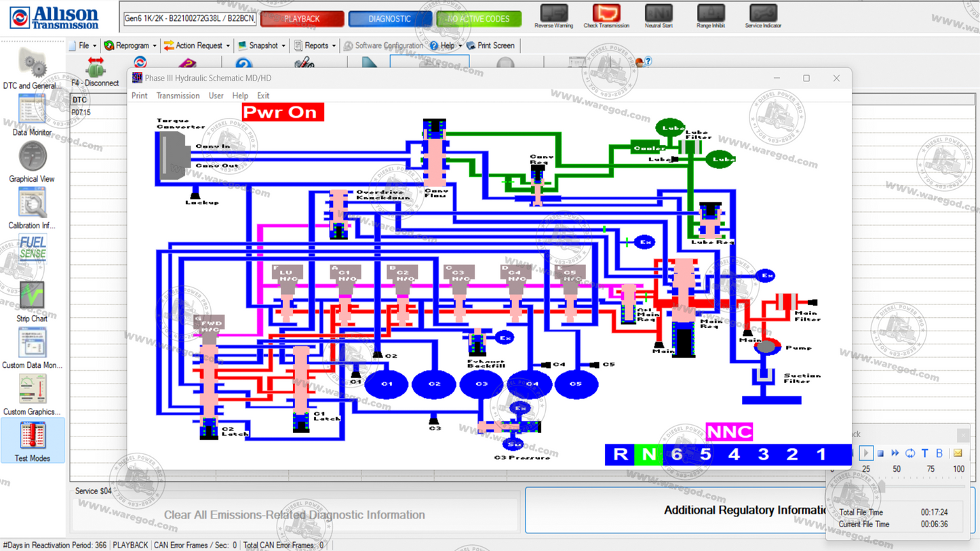Click the Allison Transmission logo
The height and width of the screenshot is (551, 980).
tap(54, 18)
